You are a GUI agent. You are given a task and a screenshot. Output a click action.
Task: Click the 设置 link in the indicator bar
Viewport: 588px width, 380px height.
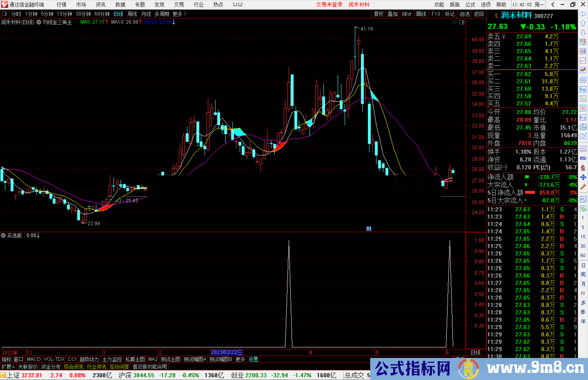(x=253, y=359)
